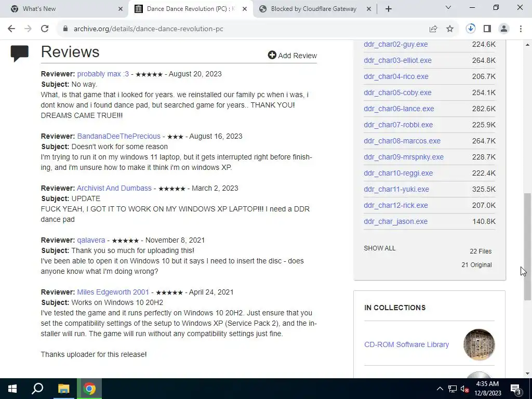Click the page vertical scrollbar thumb
Viewport: 532px width, 399px height.
pyautogui.click(x=527, y=247)
